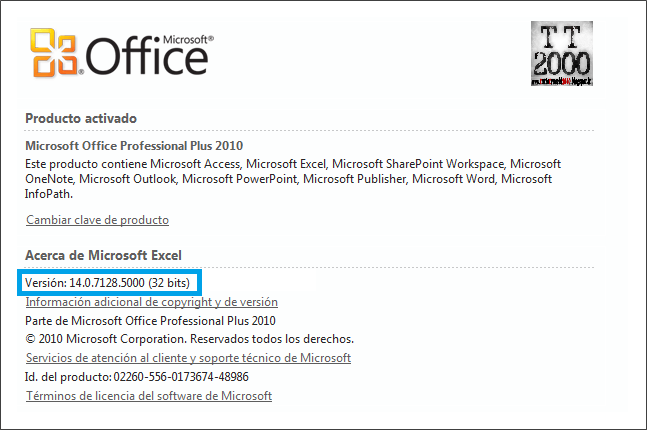Click the small Microsoft text above Office
The height and width of the screenshot is (430, 647).
click(188, 40)
